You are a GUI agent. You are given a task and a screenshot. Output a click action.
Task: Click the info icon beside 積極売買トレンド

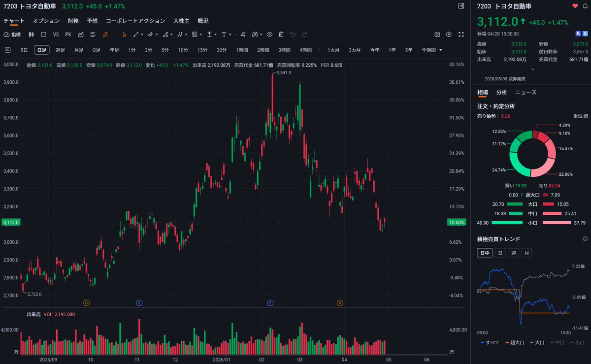(x=585, y=239)
